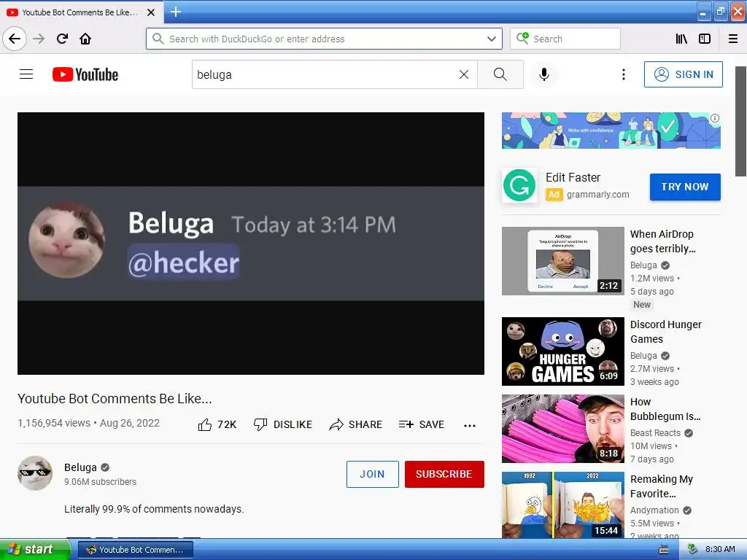Open the Grammarly banner ad image
The width and height of the screenshot is (747, 560).
[611, 131]
